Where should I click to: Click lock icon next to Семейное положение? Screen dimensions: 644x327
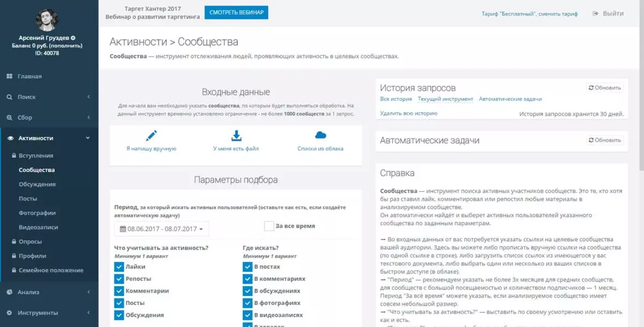pos(14,270)
